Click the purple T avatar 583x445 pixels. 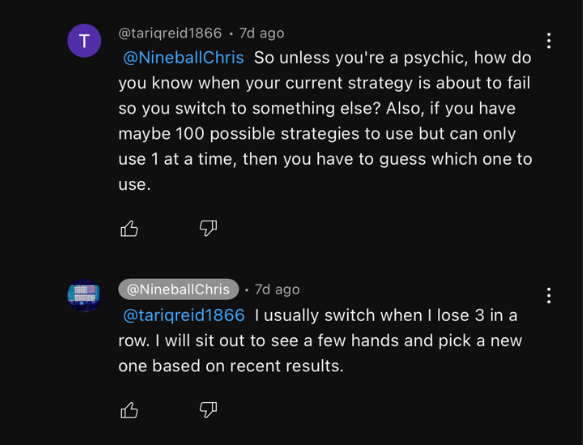[84, 41]
